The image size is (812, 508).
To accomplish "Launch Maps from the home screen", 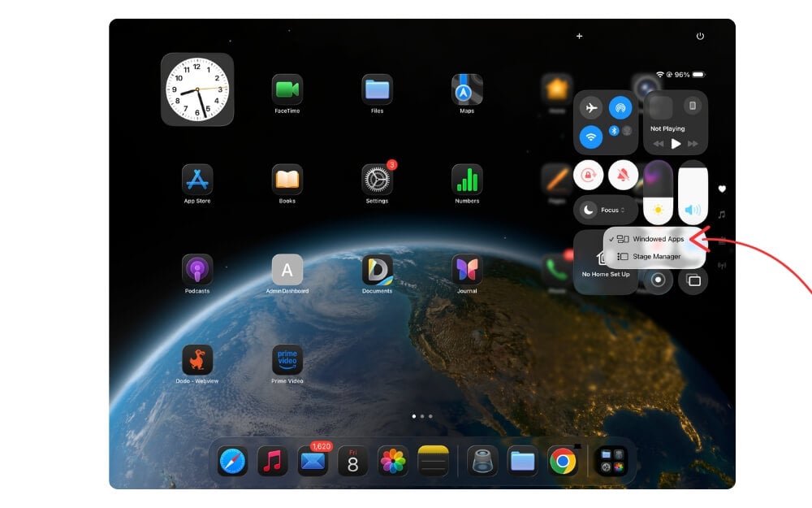I will [467, 89].
